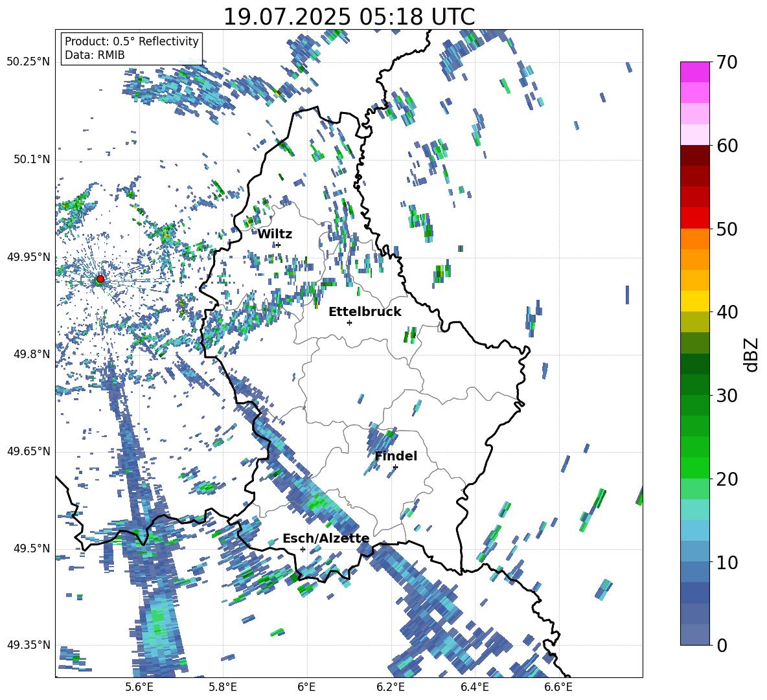The width and height of the screenshot is (767, 700).
Task: Click the Wiltz location cross marker
Action: point(279,245)
